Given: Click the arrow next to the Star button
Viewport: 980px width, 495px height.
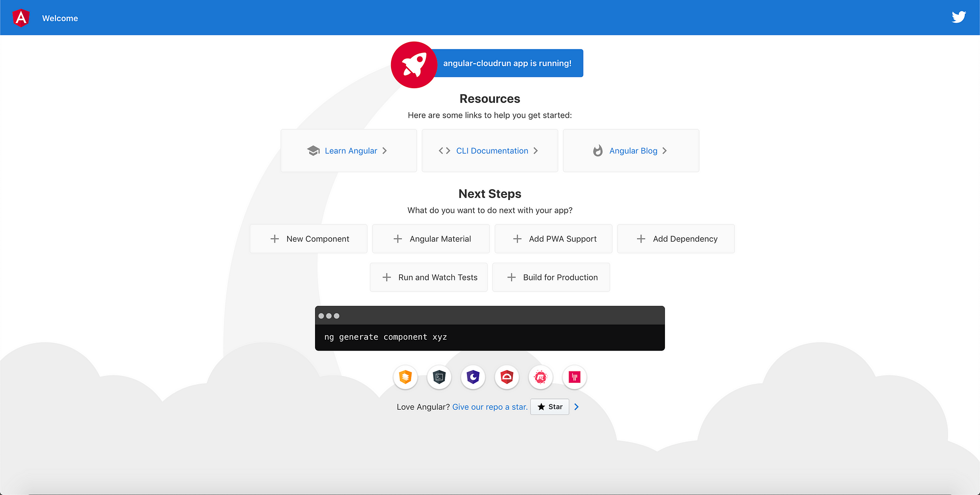Looking at the screenshot, I should point(576,407).
